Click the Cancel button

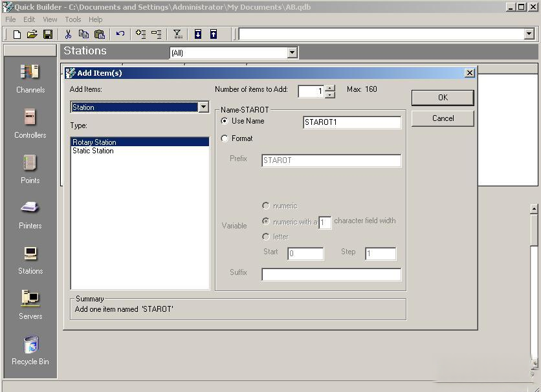pos(443,118)
